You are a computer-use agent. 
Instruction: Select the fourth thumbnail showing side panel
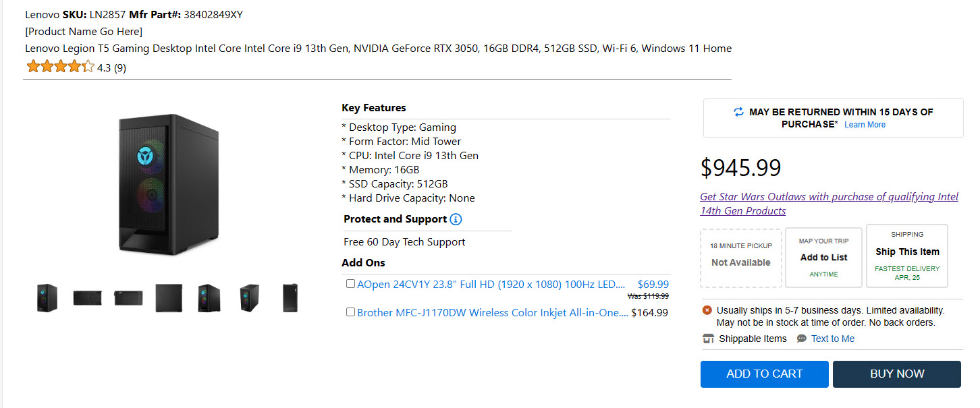169,298
